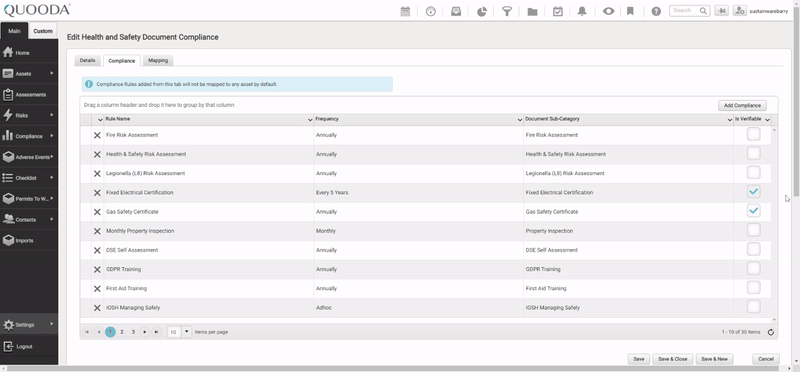The height and width of the screenshot is (372, 800).
Task: Open the pie chart reports icon
Action: [x=482, y=11]
